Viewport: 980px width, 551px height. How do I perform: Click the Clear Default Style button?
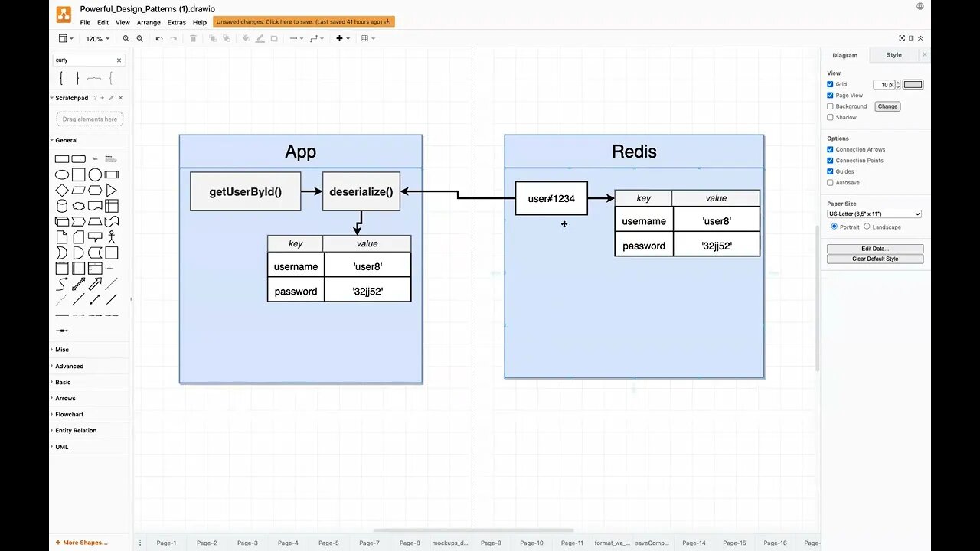(875, 259)
